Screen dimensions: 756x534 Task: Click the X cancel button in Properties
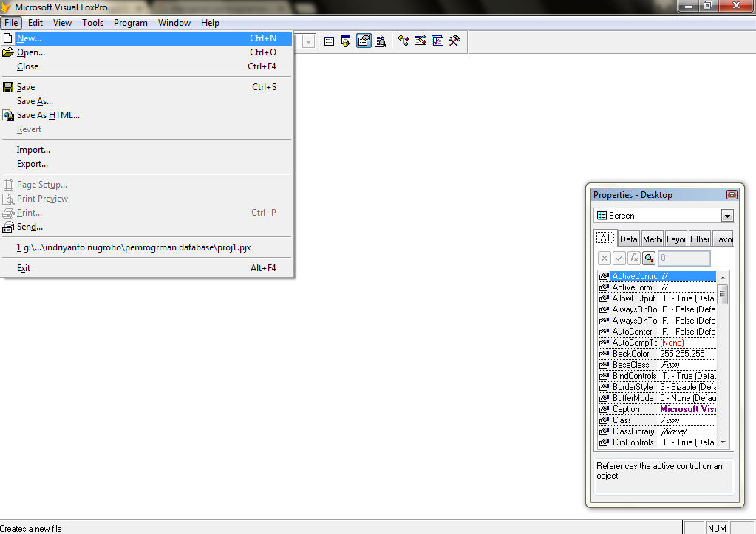(604, 259)
